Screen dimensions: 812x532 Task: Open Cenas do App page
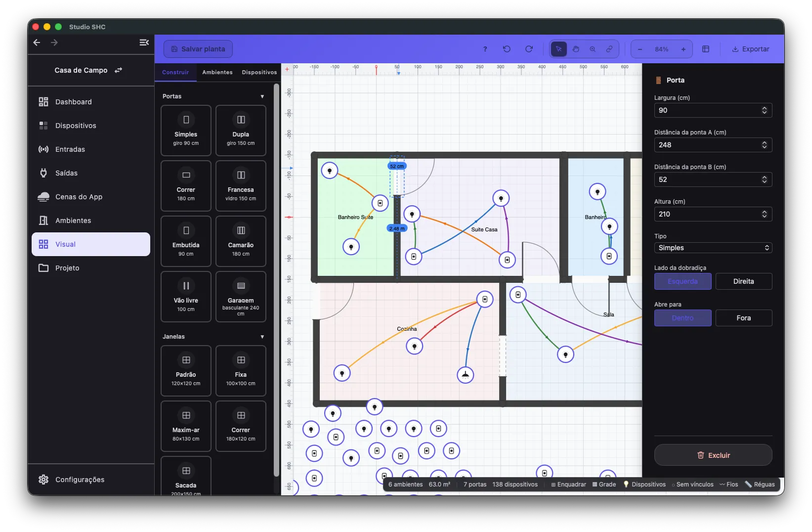click(91, 197)
